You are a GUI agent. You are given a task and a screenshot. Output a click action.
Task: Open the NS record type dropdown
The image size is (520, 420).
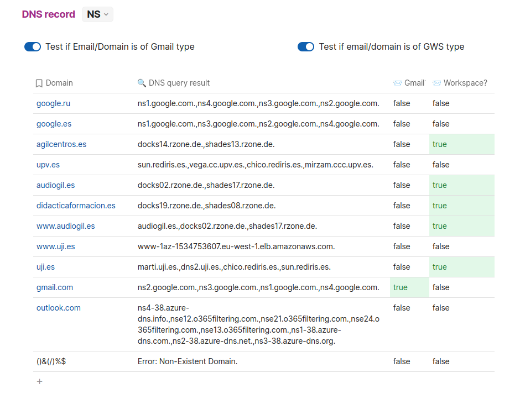pos(97,14)
